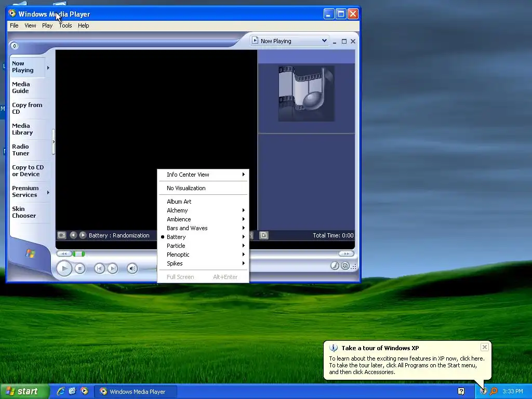Click the Windows XP tour tray icon
The width and height of the screenshot is (532, 399).
coord(484,391)
